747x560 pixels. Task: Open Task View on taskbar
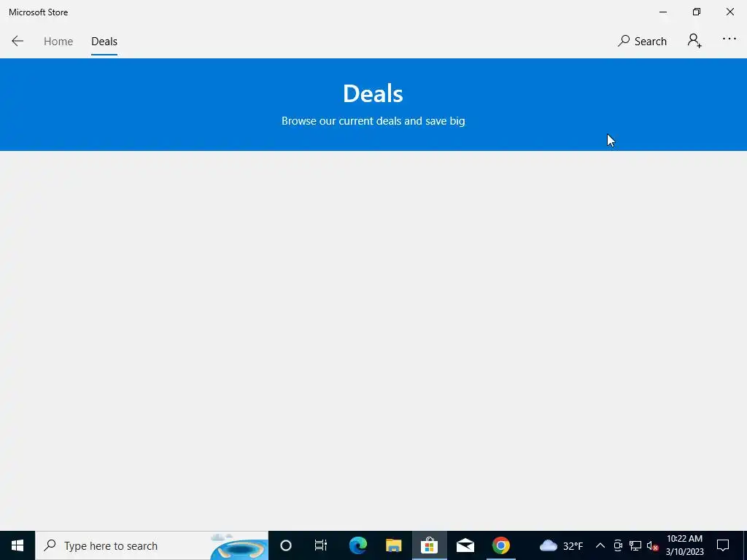pos(321,545)
